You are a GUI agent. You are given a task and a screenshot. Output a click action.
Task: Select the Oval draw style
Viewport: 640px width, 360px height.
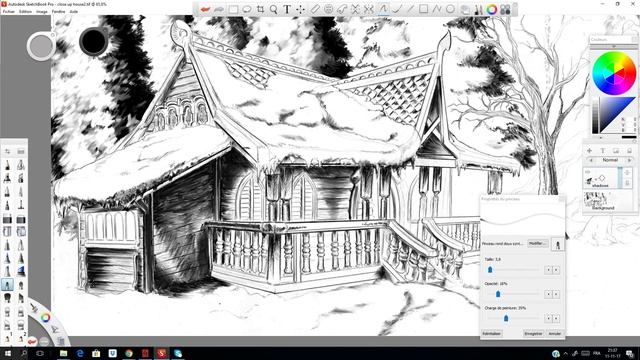pyautogui.click(x=450, y=9)
